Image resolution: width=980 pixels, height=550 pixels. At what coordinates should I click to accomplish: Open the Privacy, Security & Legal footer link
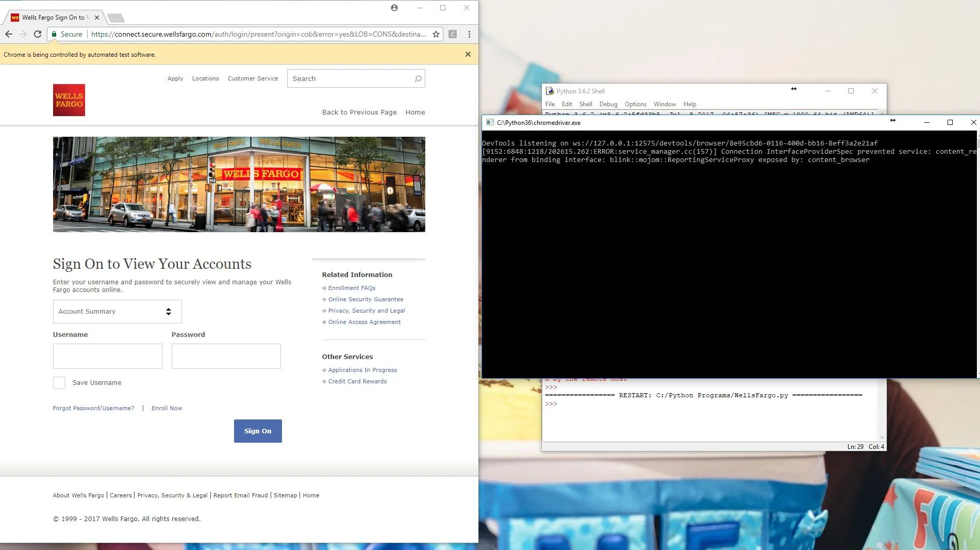172,495
